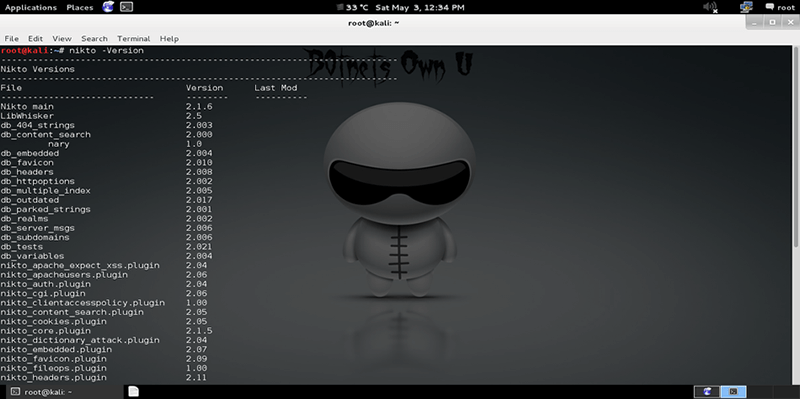The height and width of the screenshot is (400, 800).
Task: Switch to the workspace showing the browser icon
Action: [707, 392]
